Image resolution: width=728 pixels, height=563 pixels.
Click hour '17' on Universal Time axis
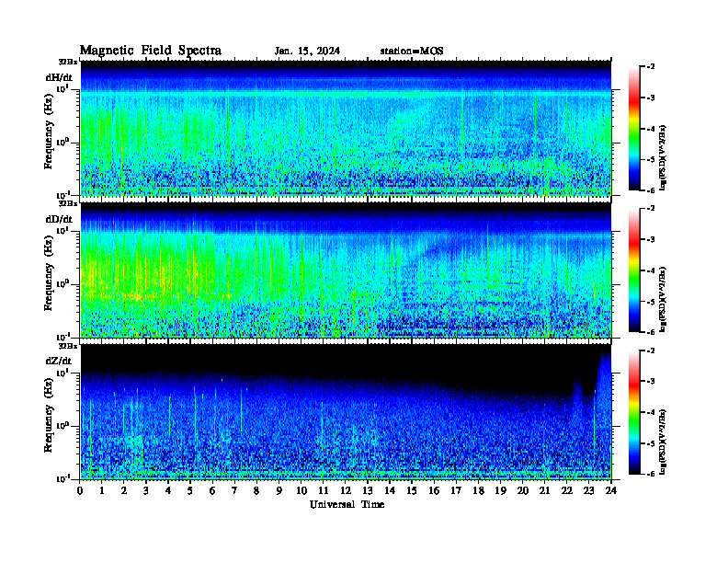click(456, 490)
